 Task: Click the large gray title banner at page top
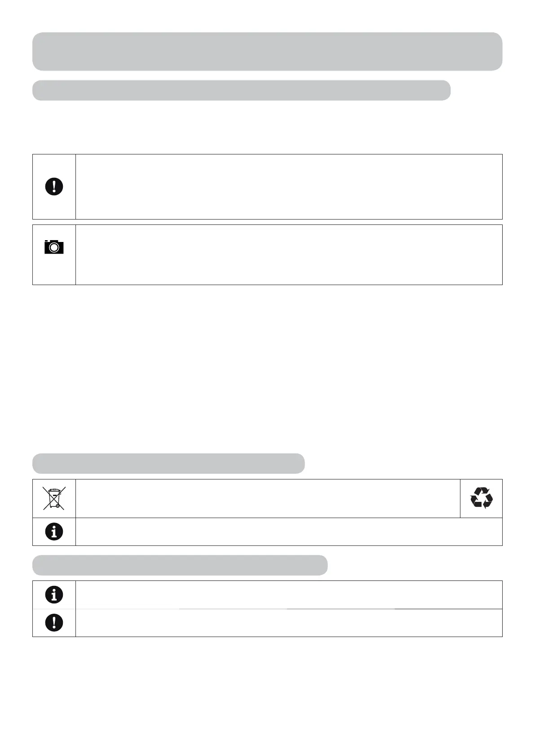click(267, 51)
